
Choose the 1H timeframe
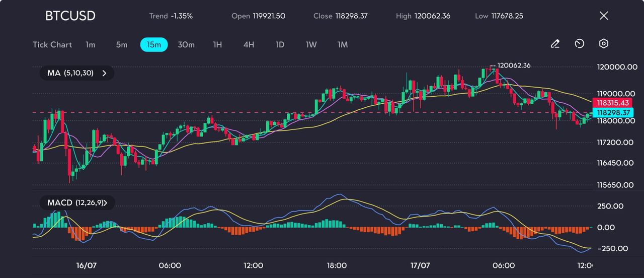217,45
